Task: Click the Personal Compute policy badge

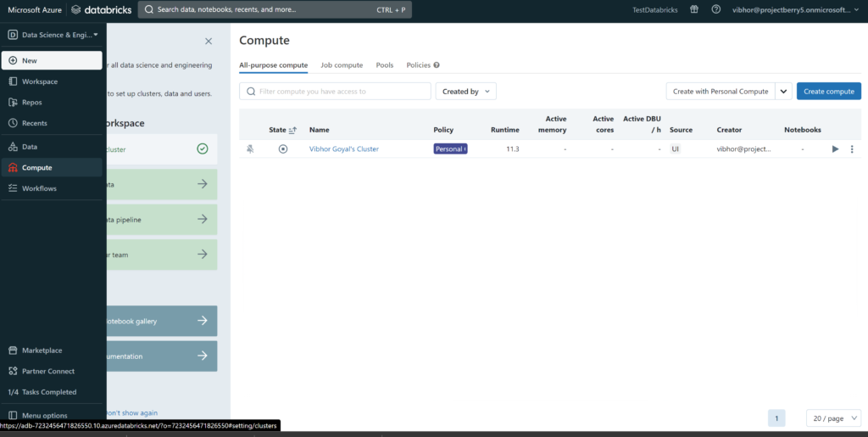Action: pyautogui.click(x=451, y=149)
